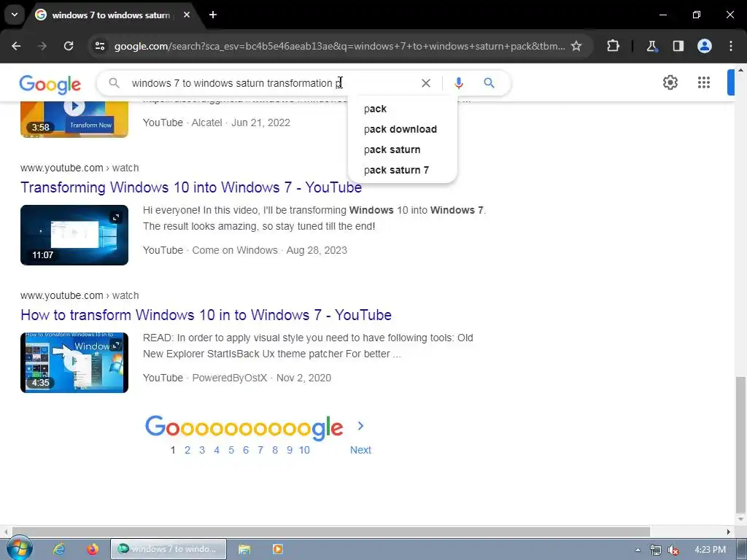Screen dimensions: 747x560
Task: Click inside the Google search field
Action: pos(271,83)
